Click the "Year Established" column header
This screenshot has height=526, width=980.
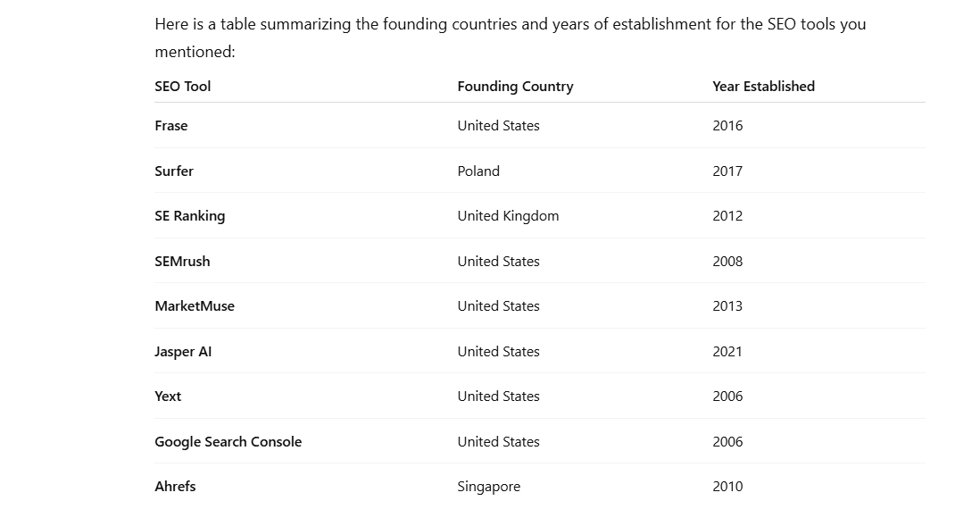763,87
